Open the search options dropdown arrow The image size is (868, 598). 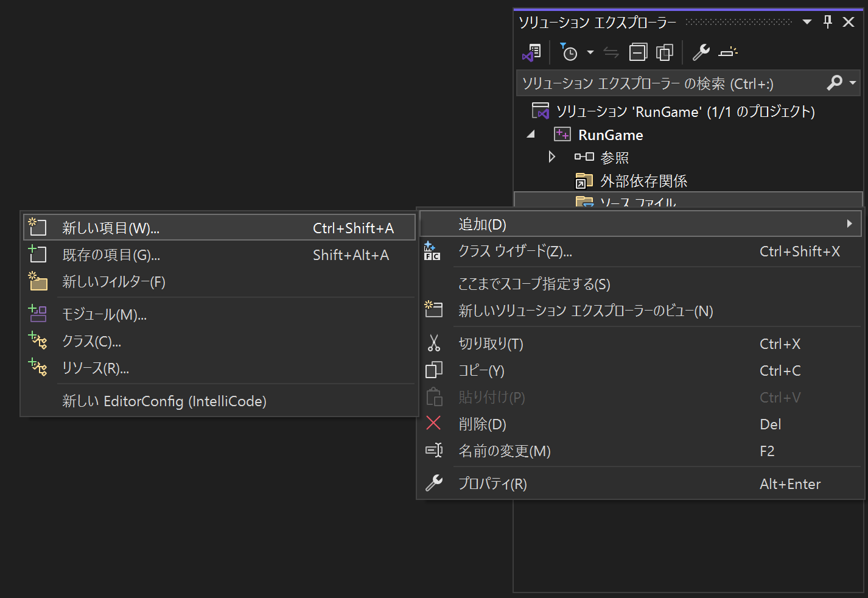click(x=853, y=82)
